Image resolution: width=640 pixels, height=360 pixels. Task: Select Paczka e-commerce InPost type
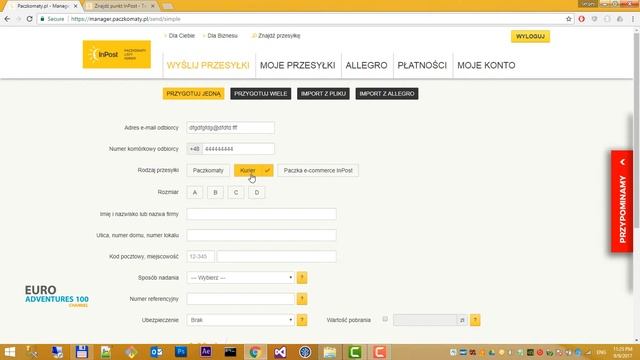(x=318, y=171)
